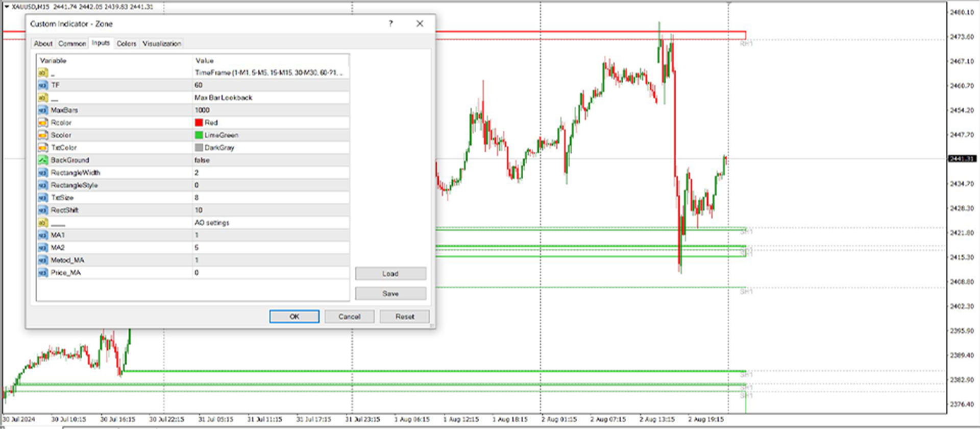Screen dimensions: 980x429
Task: Select the 'AO settings' value text
Action: point(212,223)
